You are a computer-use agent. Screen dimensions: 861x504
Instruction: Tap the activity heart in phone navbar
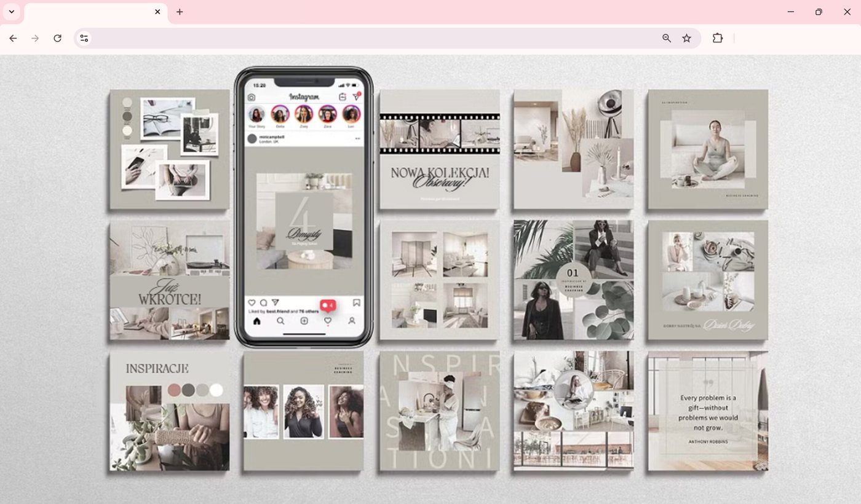click(x=328, y=320)
